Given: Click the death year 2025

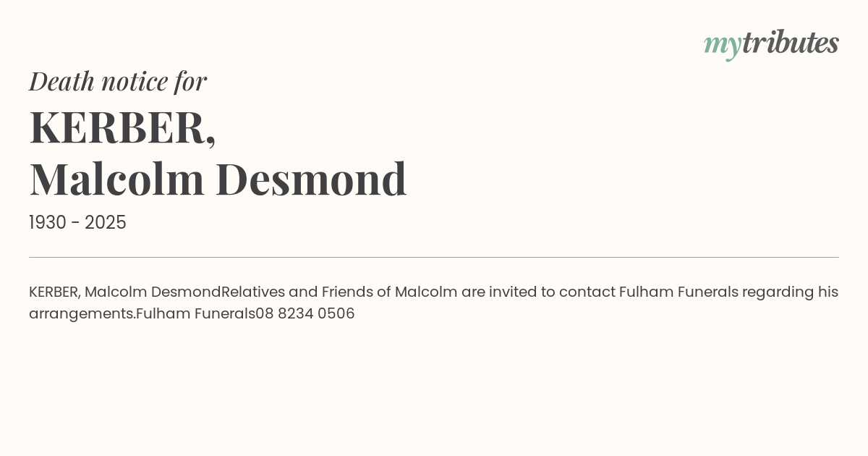Looking at the screenshot, I should [106, 223].
